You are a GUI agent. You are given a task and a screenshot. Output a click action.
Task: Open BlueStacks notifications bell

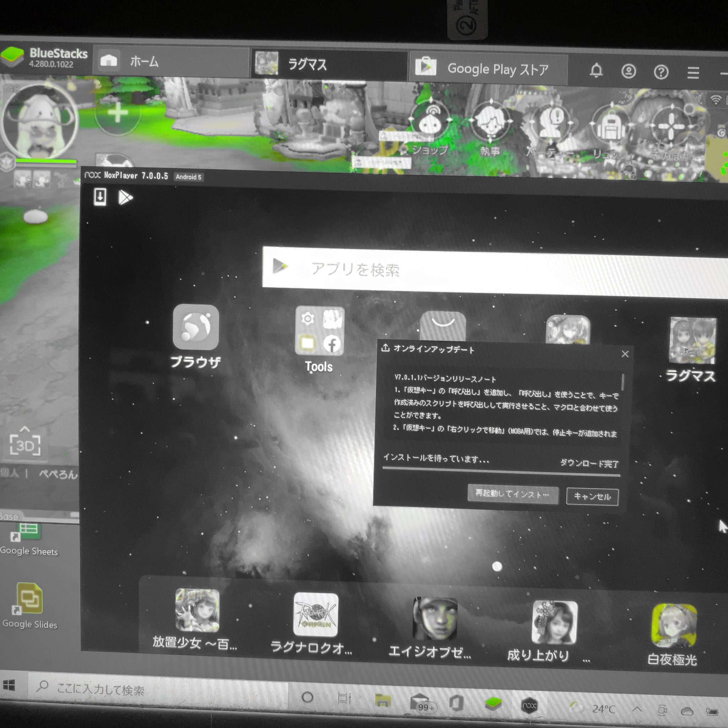pyautogui.click(x=596, y=70)
